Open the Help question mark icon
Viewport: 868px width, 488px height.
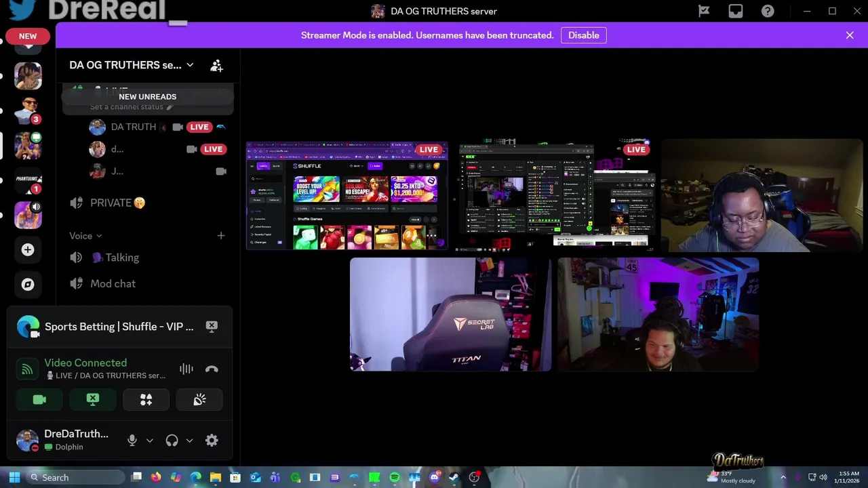point(768,11)
